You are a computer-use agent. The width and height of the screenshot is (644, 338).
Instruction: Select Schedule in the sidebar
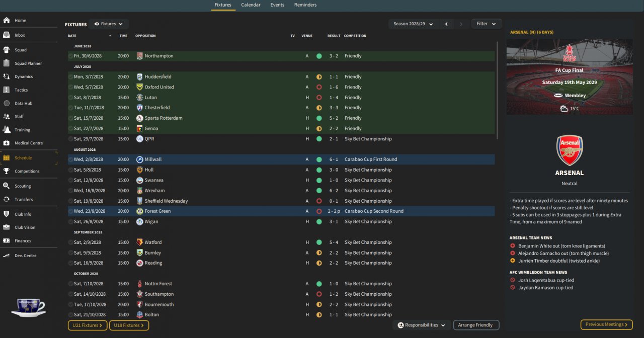[29, 158]
